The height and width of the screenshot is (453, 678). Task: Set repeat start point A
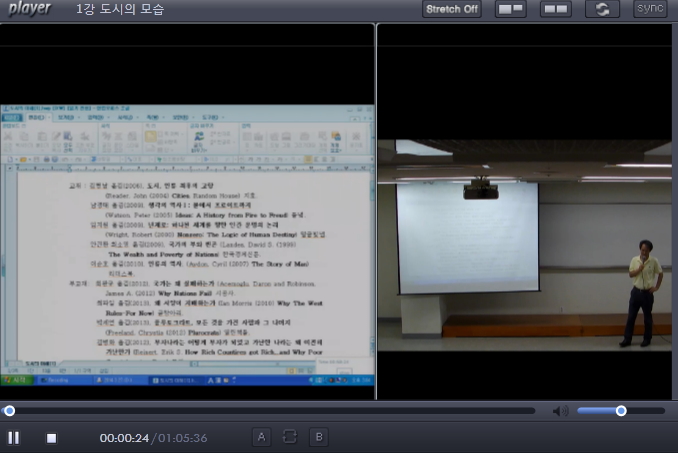[x=261, y=437]
